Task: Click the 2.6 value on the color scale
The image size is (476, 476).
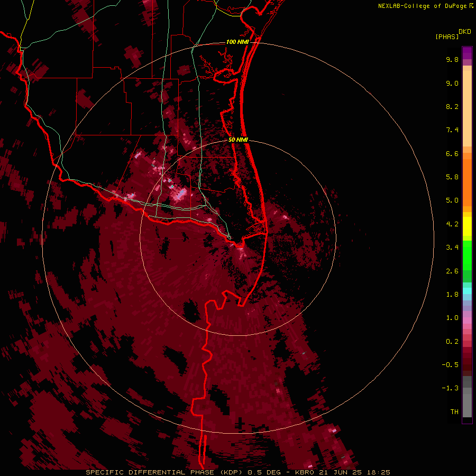Action: point(452,271)
